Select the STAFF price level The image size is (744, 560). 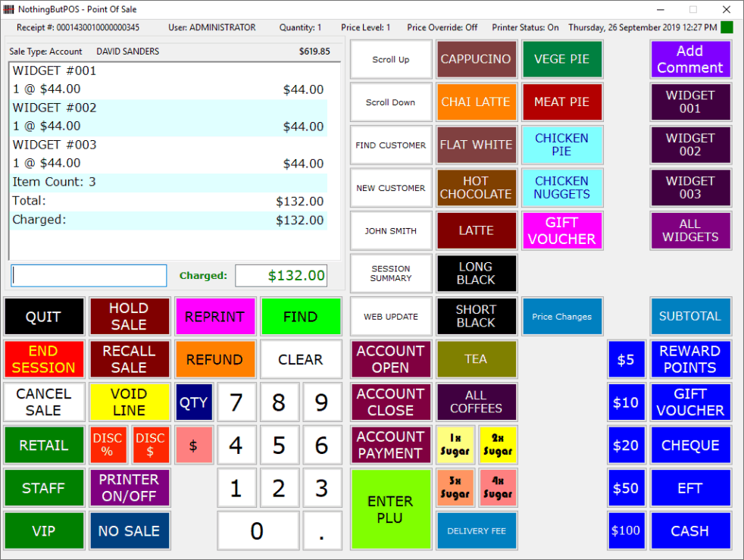tap(43, 488)
